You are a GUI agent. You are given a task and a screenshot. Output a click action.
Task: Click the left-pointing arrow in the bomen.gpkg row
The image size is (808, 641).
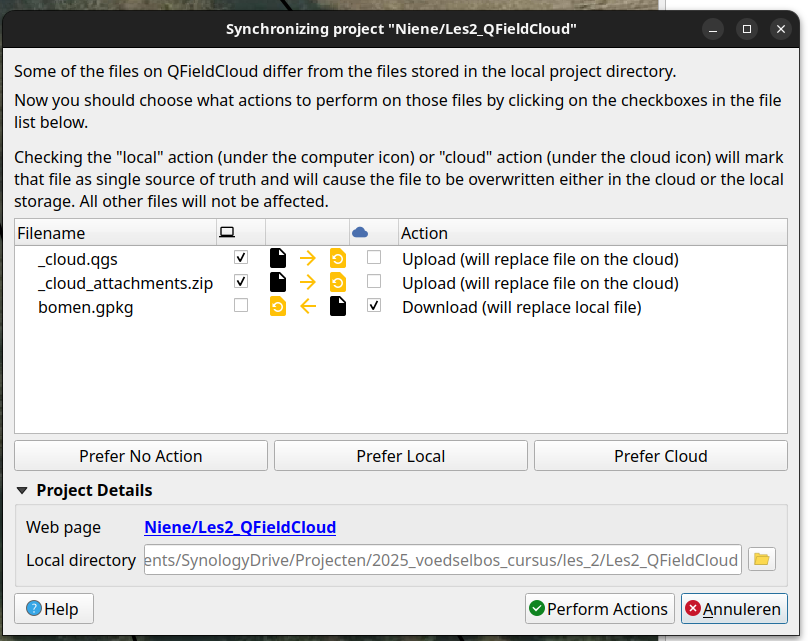(x=308, y=306)
